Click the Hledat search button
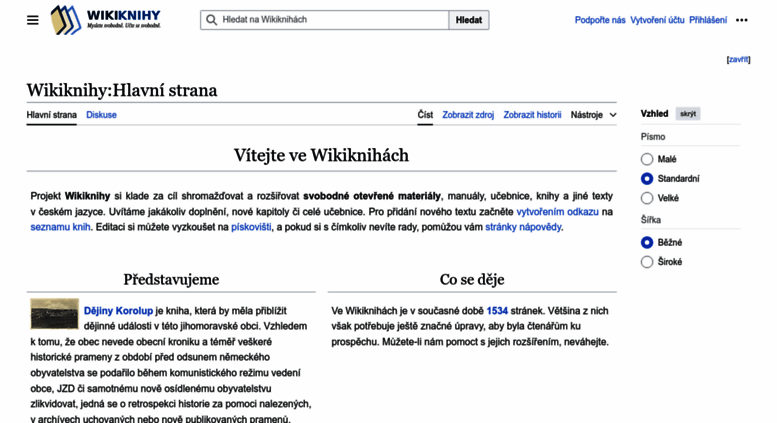 click(x=469, y=20)
